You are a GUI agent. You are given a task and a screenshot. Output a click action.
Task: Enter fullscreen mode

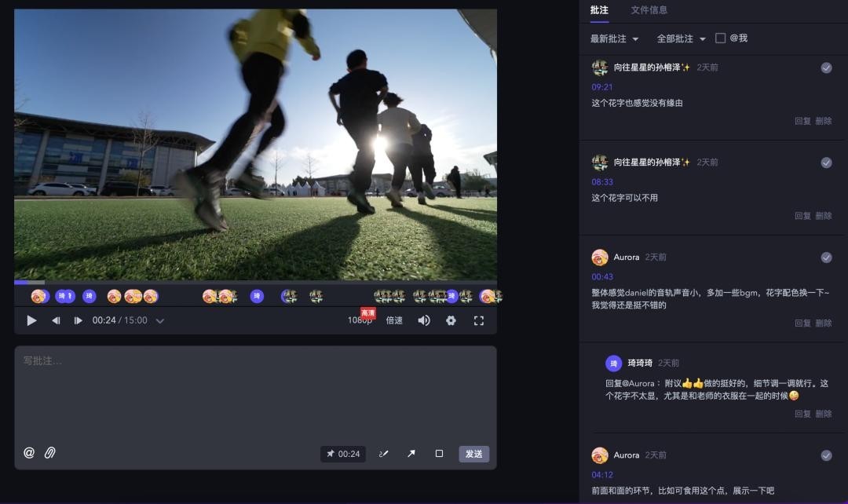tap(478, 320)
